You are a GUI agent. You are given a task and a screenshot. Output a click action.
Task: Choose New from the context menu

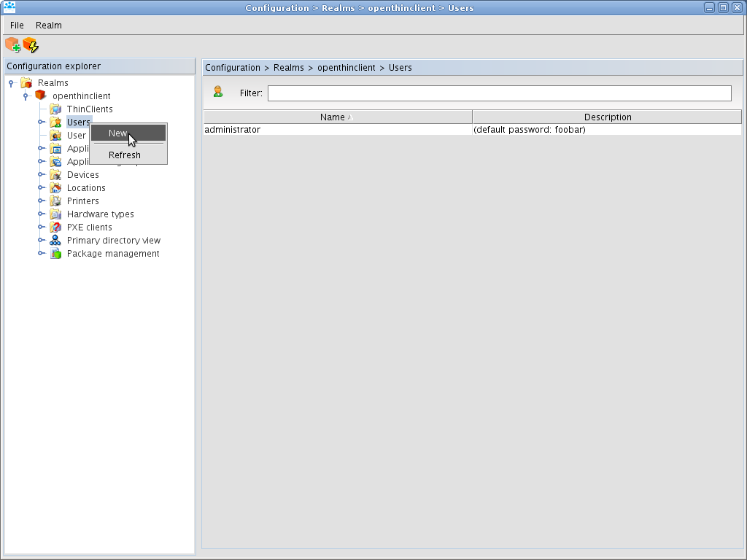[x=118, y=133]
